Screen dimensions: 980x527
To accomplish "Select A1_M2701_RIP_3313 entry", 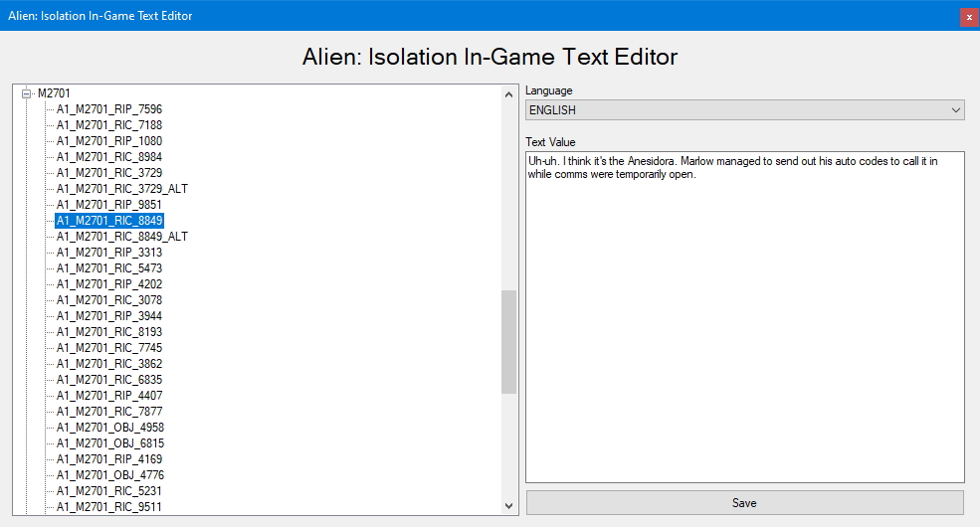I will coord(109,253).
